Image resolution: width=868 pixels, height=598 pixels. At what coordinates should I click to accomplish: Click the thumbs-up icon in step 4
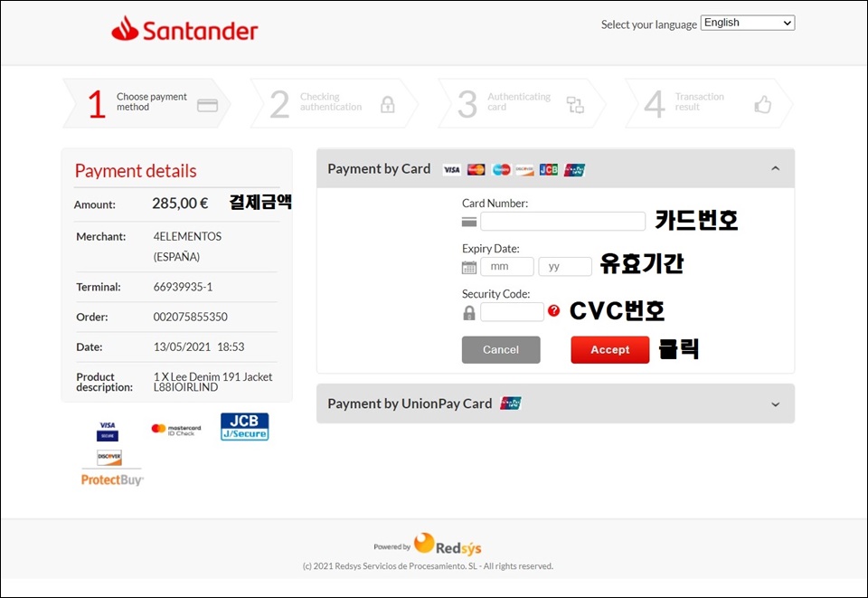(x=763, y=104)
